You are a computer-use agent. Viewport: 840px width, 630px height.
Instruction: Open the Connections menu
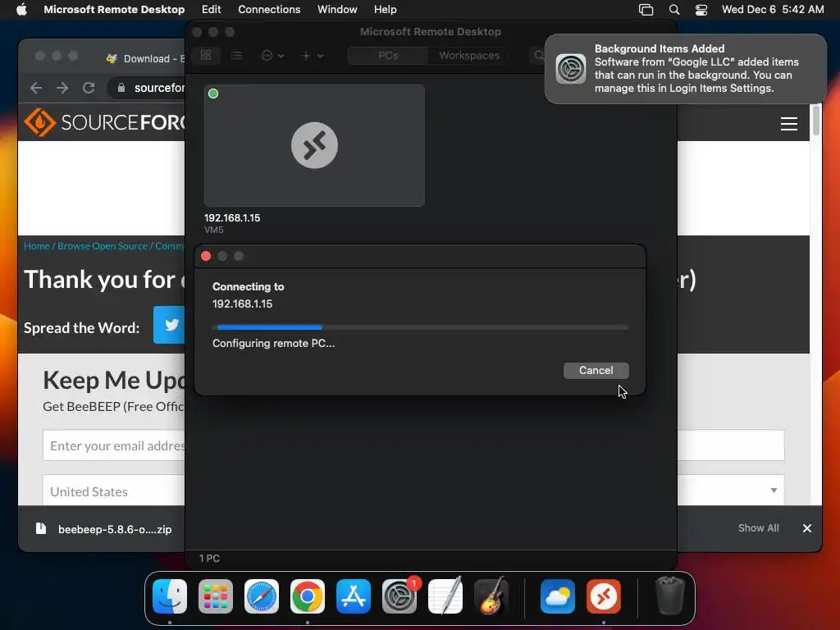click(269, 9)
